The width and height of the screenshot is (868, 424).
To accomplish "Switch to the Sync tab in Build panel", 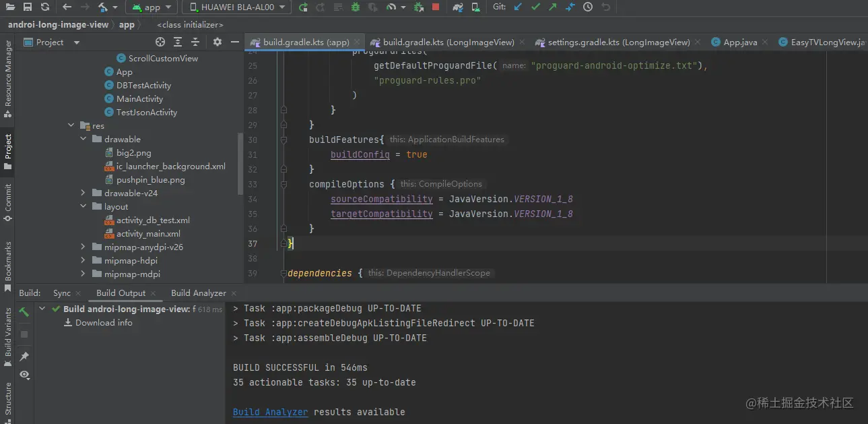I will click(62, 293).
